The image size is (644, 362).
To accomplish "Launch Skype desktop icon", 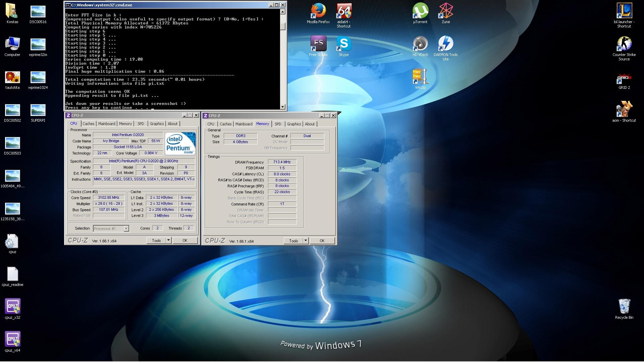I will 344,46.
